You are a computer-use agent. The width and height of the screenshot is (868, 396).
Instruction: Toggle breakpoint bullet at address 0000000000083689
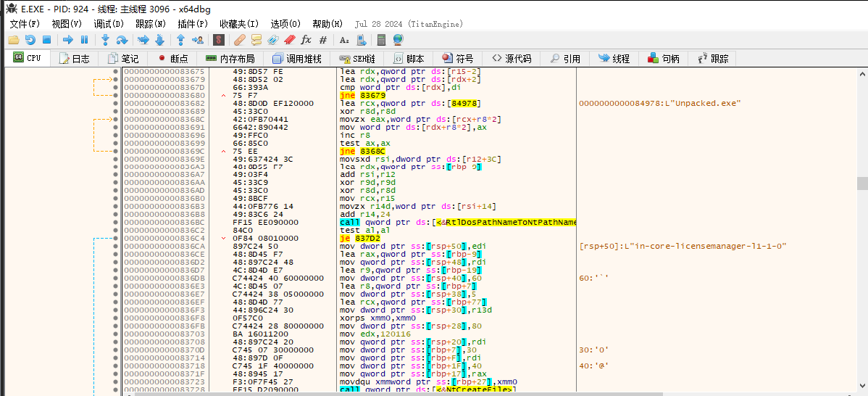[x=115, y=111]
